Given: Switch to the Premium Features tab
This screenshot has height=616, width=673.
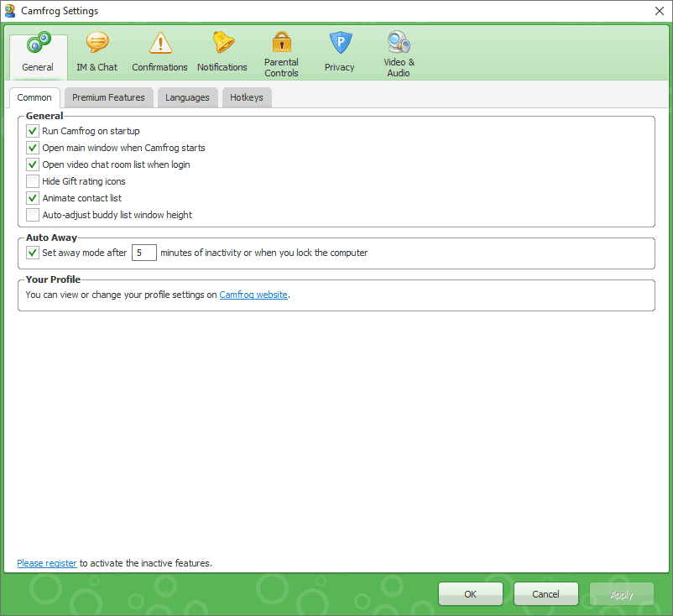Looking at the screenshot, I should (108, 97).
